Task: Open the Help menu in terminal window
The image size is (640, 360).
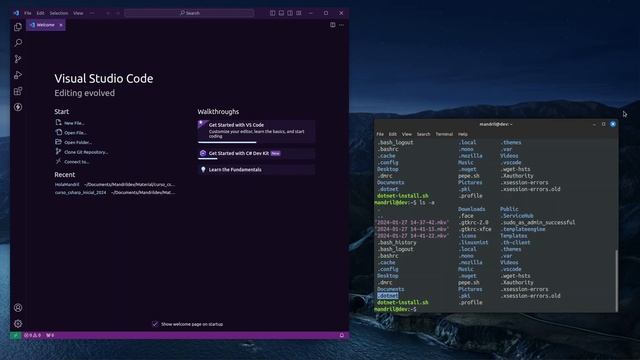Action: tap(462, 134)
